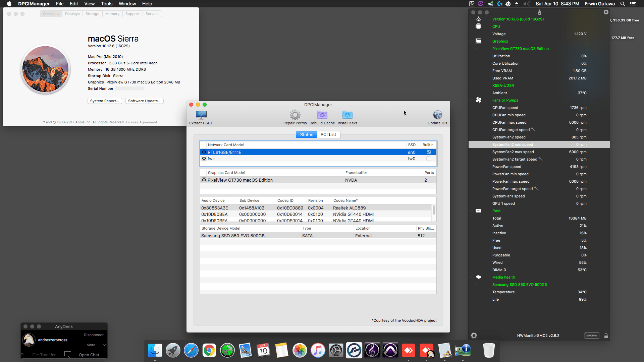Viewport: 644px width, 362px height.
Task: Open the Install Kext tool
Action: [x=347, y=115]
